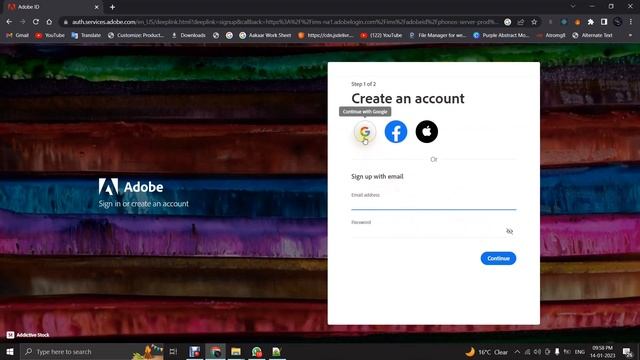Open Chrome from the taskbar

tap(216, 351)
